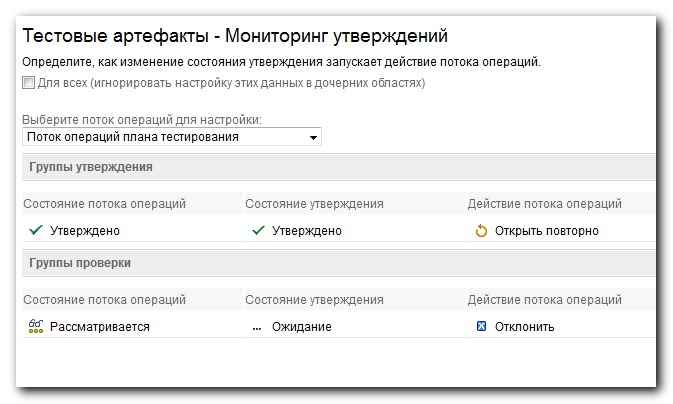Click the green checkmark icon in the approval state column

[258, 231]
